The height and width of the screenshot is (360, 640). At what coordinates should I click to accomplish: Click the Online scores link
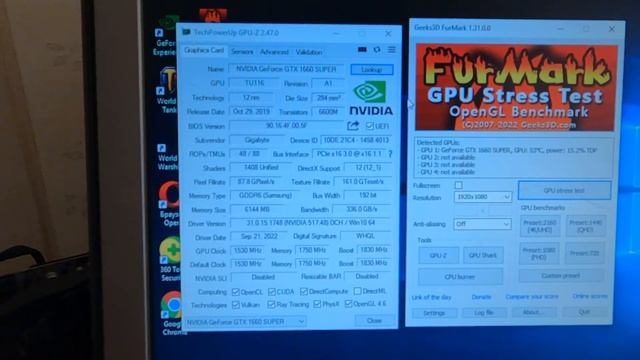coord(589,296)
